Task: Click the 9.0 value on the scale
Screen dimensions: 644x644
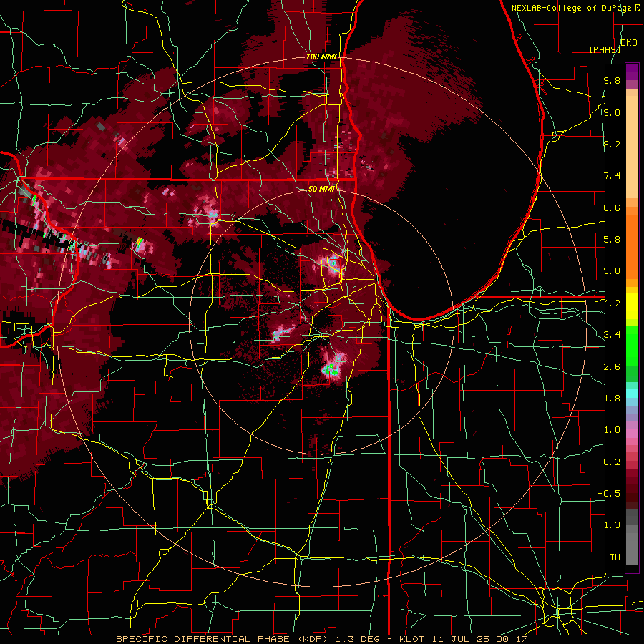Action: coord(612,112)
